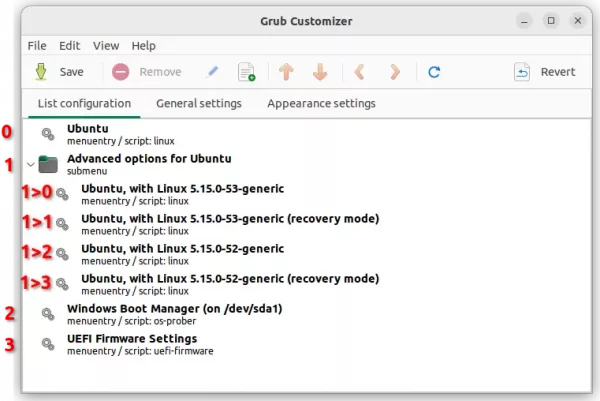This screenshot has height=401, width=600.
Task: Switch to General settings tab
Action: tap(199, 104)
